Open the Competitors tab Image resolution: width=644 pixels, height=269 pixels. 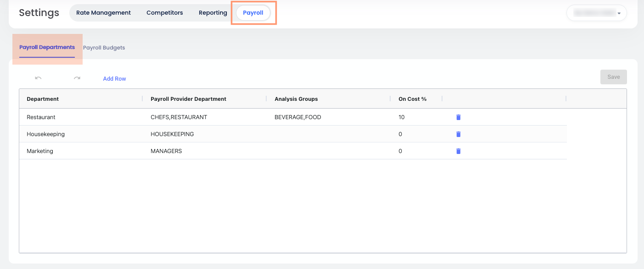click(165, 13)
